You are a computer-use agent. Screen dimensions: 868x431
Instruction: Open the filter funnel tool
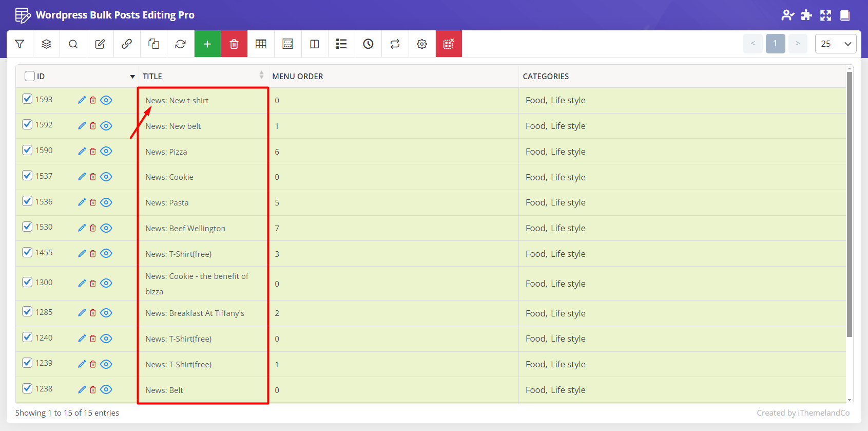[x=20, y=44]
